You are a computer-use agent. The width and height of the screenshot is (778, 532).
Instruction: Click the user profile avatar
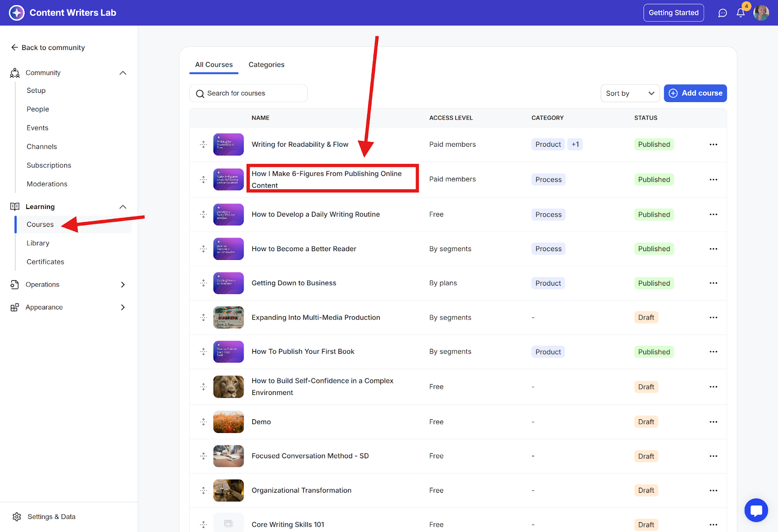[761, 13]
